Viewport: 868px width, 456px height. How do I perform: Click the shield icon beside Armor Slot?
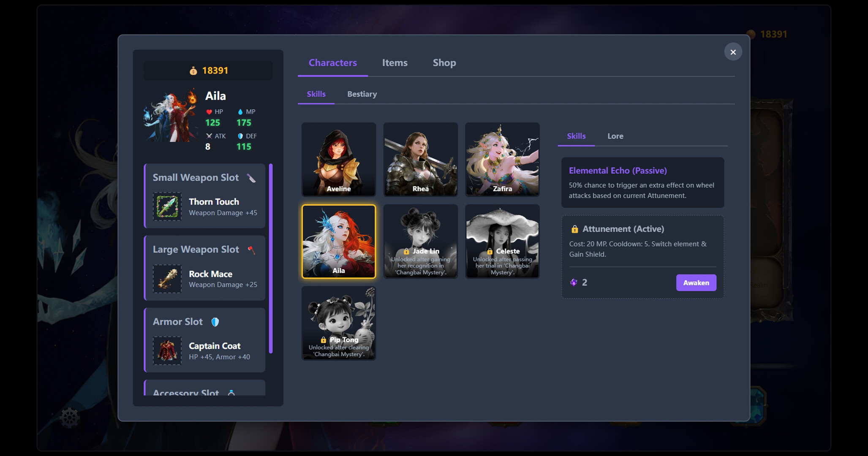215,321
